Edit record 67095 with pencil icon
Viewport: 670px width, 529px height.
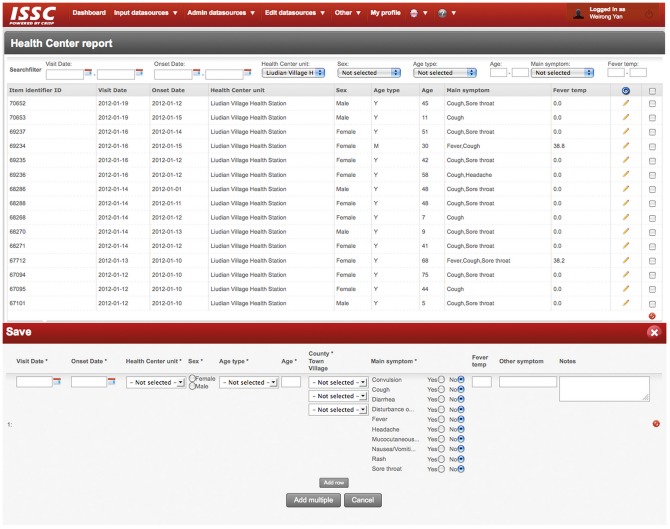[x=626, y=288]
